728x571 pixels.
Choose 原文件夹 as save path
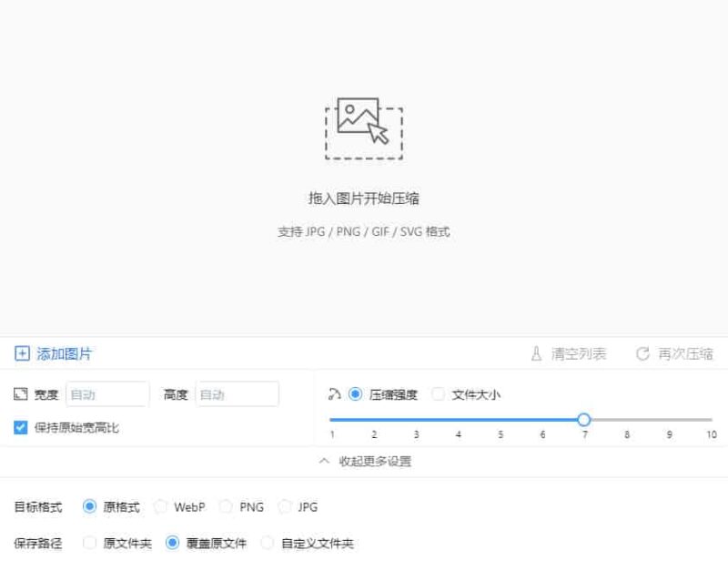point(89,542)
